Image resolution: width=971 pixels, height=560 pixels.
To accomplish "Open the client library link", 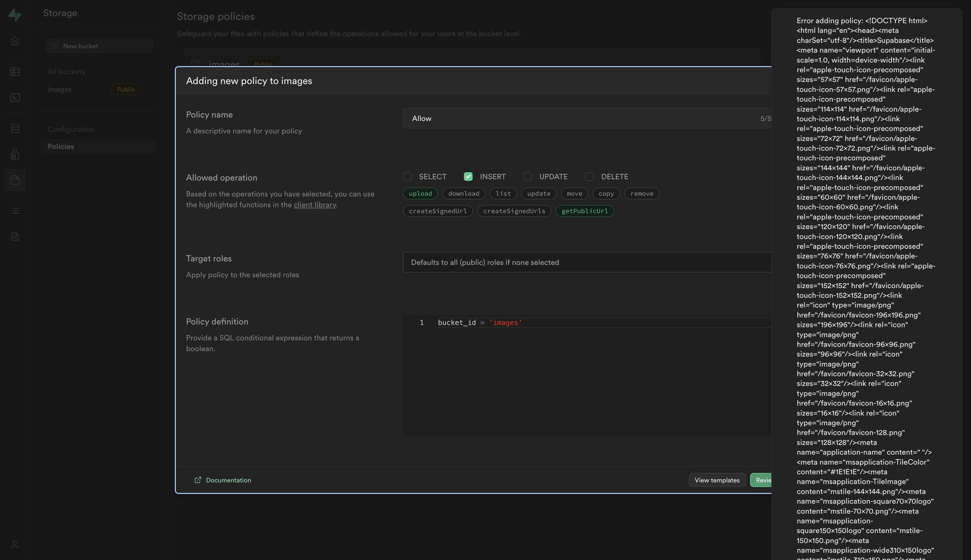I will (315, 205).
